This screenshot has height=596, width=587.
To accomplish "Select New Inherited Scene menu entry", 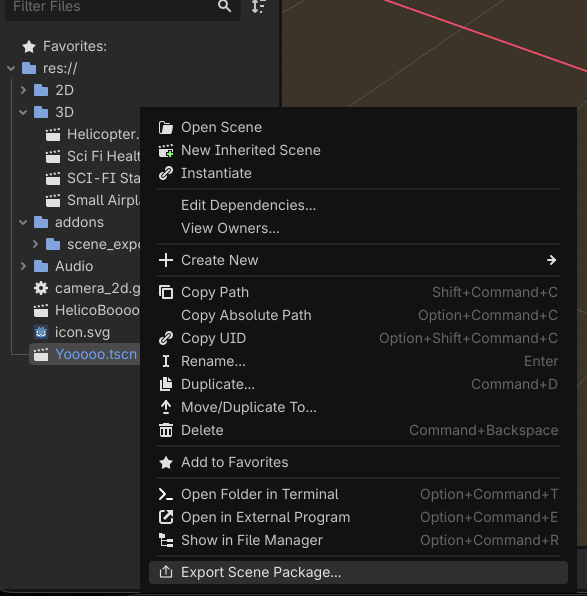I will coord(359,150).
